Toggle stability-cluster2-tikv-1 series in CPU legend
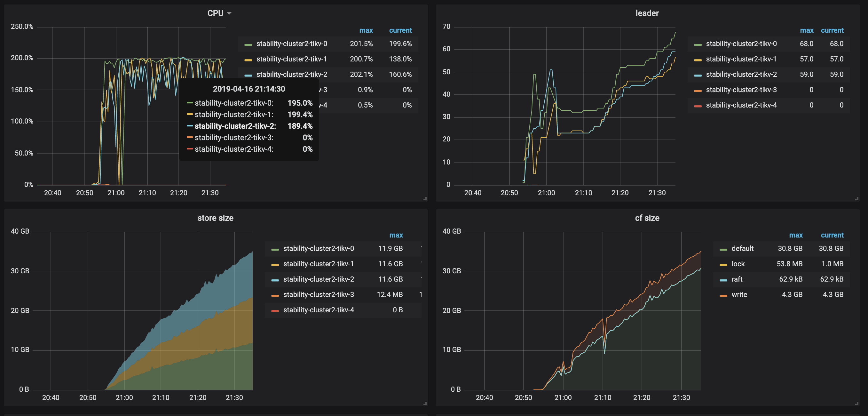Screen dimensions: 868x416 [291, 59]
